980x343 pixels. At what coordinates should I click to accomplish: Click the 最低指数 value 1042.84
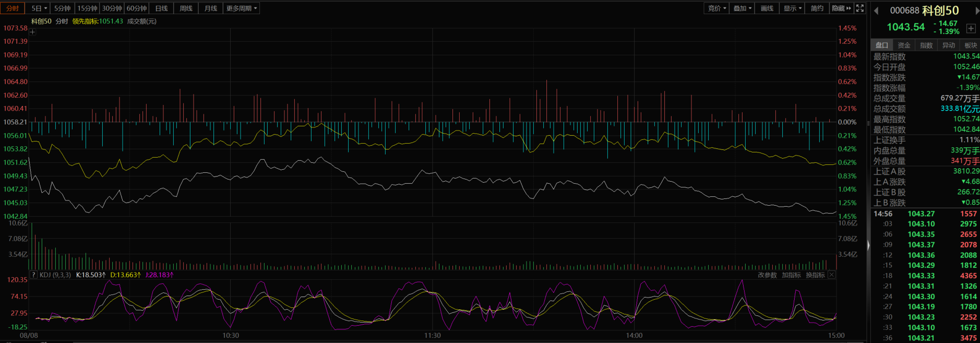tap(966, 129)
